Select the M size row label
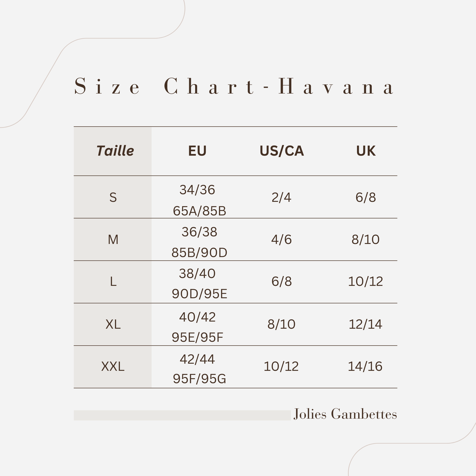The width and height of the screenshot is (476, 476). tap(113, 240)
